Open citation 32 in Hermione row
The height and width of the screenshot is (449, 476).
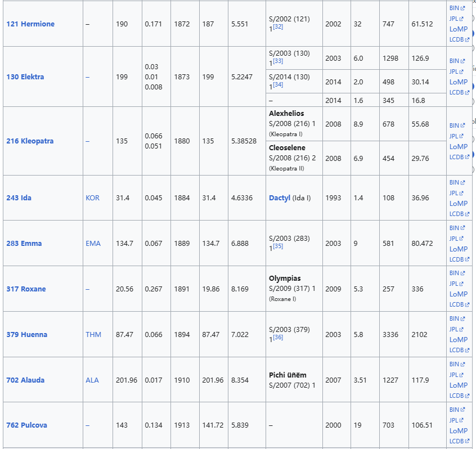click(x=278, y=26)
